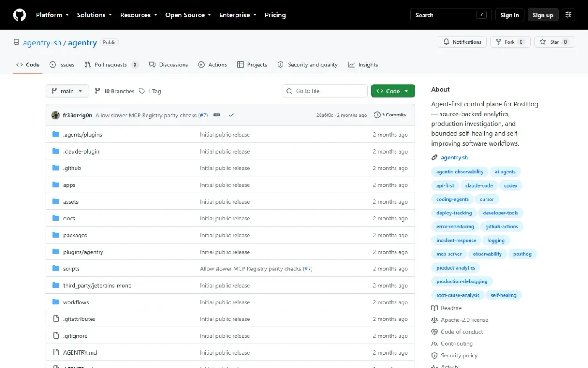The width and height of the screenshot is (588, 368).
Task: Open folder icon for .github
Action: (56, 168)
